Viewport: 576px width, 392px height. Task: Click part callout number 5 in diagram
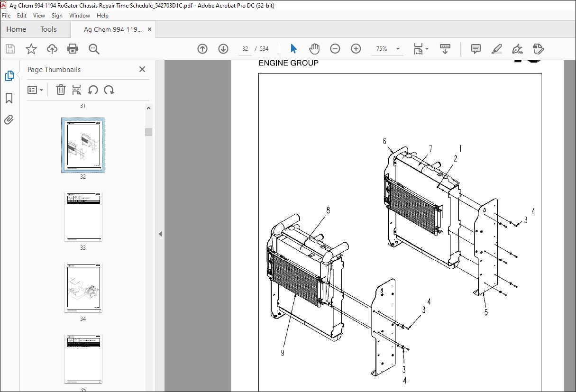click(486, 312)
